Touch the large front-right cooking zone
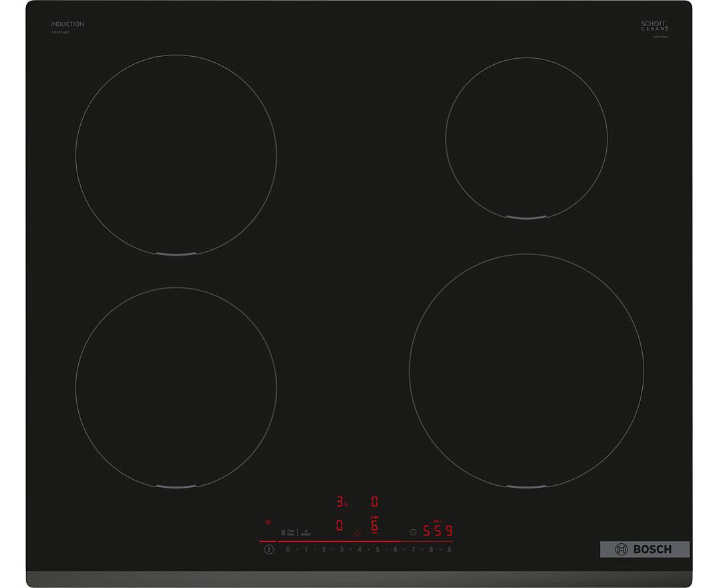Viewport: 719px width, 588px height. [526, 370]
